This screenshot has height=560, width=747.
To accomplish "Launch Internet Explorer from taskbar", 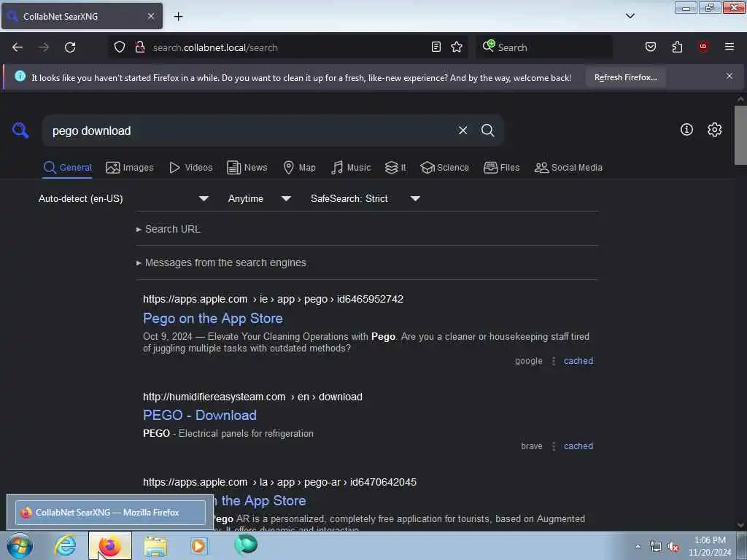I will (65, 545).
